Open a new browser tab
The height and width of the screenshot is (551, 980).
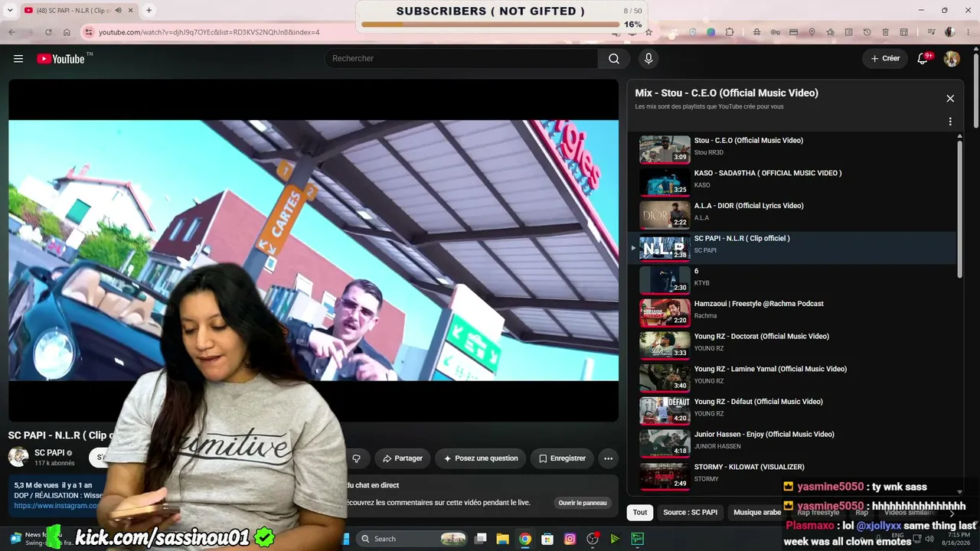(149, 10)
